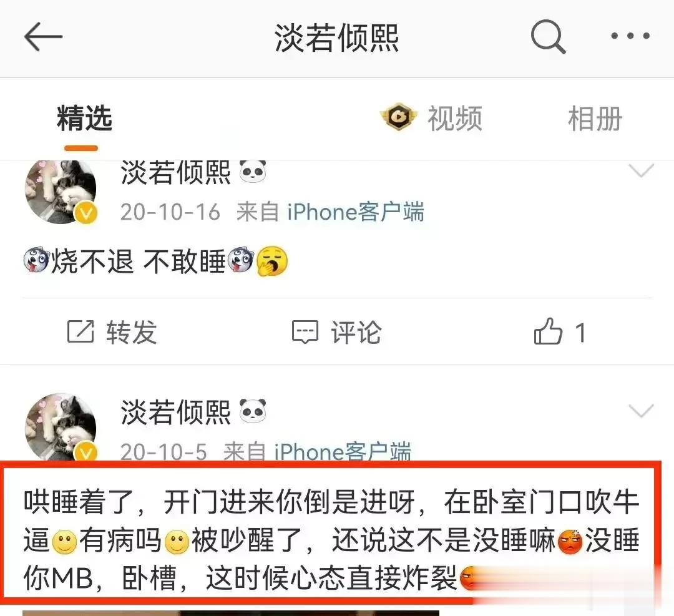This screenshot has height=616, width=674.
Task: Switch to the 相册 tab
Action: pos(595,119)
